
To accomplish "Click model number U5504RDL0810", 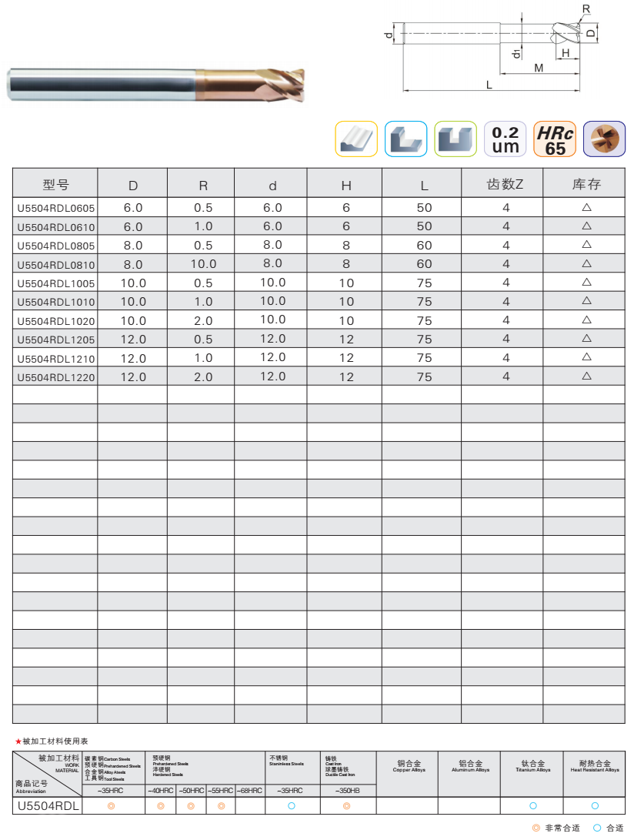I will (x=55, y=264).
